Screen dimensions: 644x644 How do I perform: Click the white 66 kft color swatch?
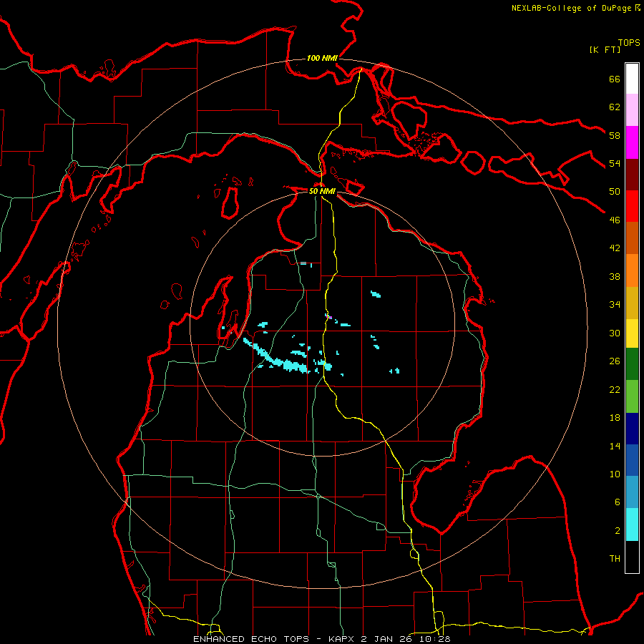(x=632, y=79)
